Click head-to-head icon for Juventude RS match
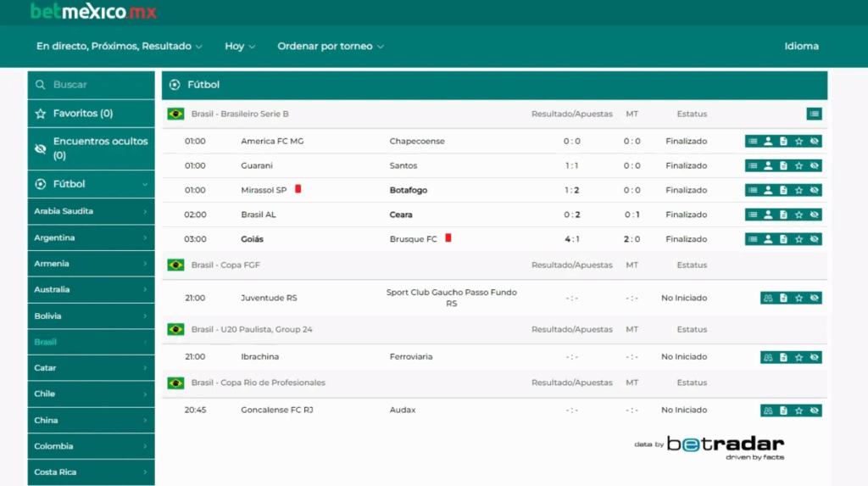The width and height of the screenshot is (868, 486). [768, 299]
